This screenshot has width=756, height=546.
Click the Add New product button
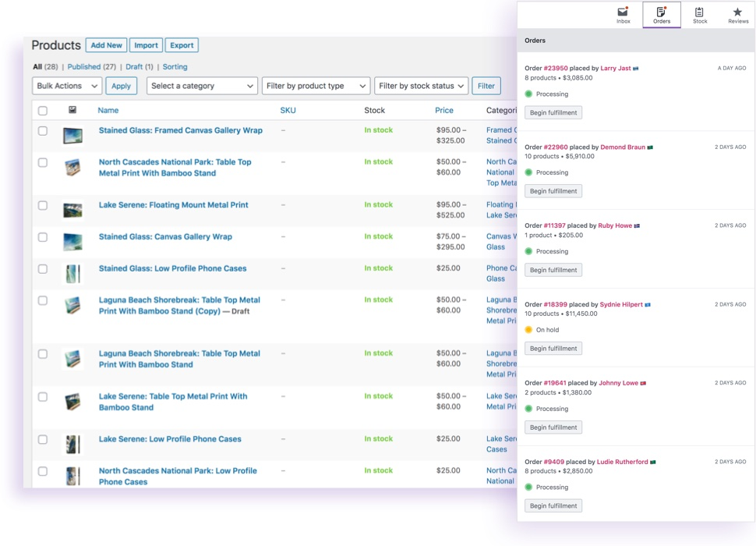(x=106, y=45)
